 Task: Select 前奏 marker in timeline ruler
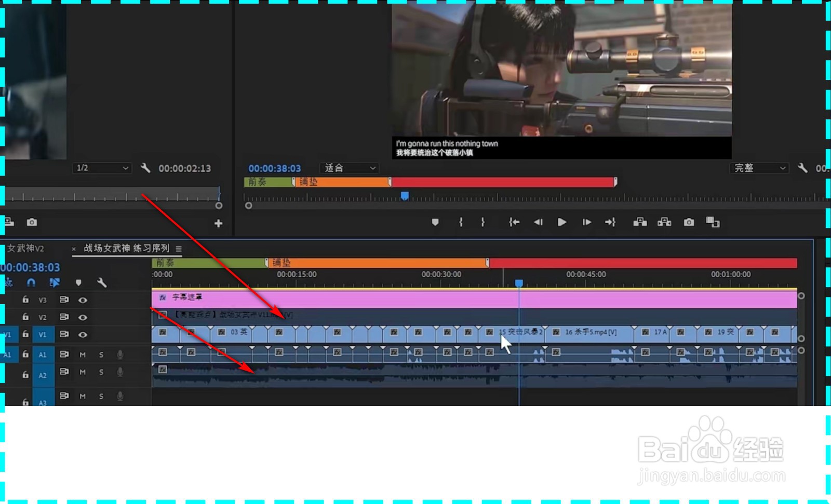click(x=209, y=263)
